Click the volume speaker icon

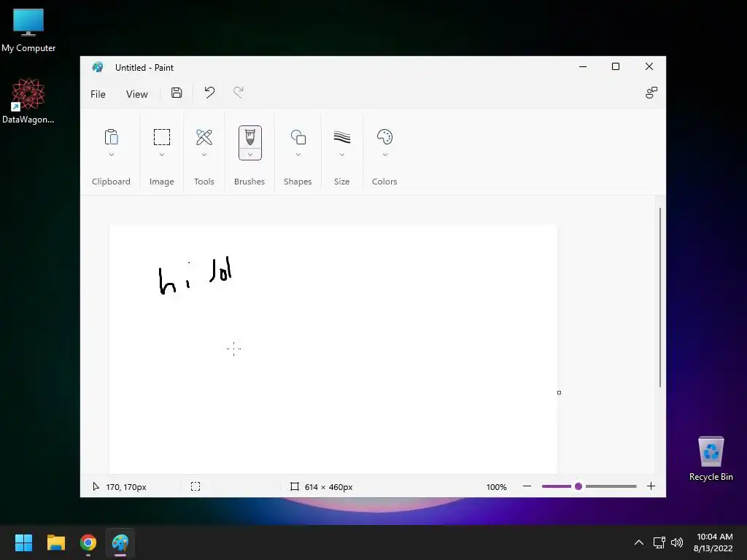tap(677, 542)
